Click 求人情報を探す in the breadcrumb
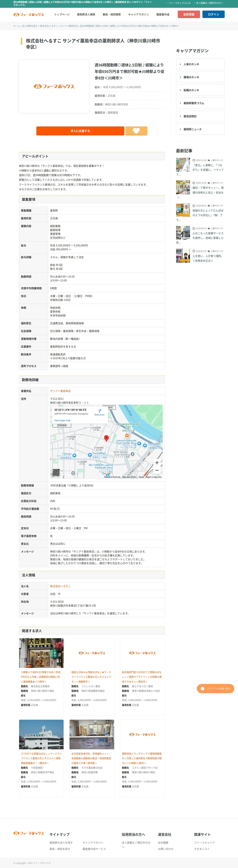Viewport: 238px width, 868px height. click(30, 26)
